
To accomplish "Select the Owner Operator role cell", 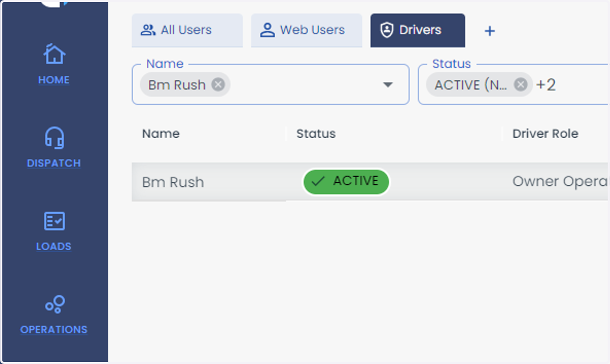I will coord(560,182).
